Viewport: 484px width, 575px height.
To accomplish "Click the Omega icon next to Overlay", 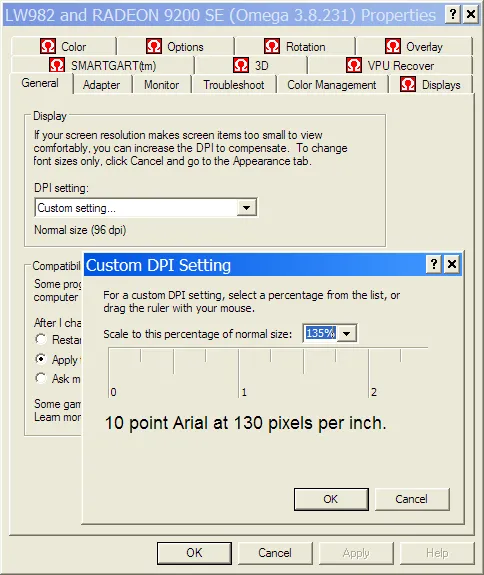I will [x=393, y=46].
